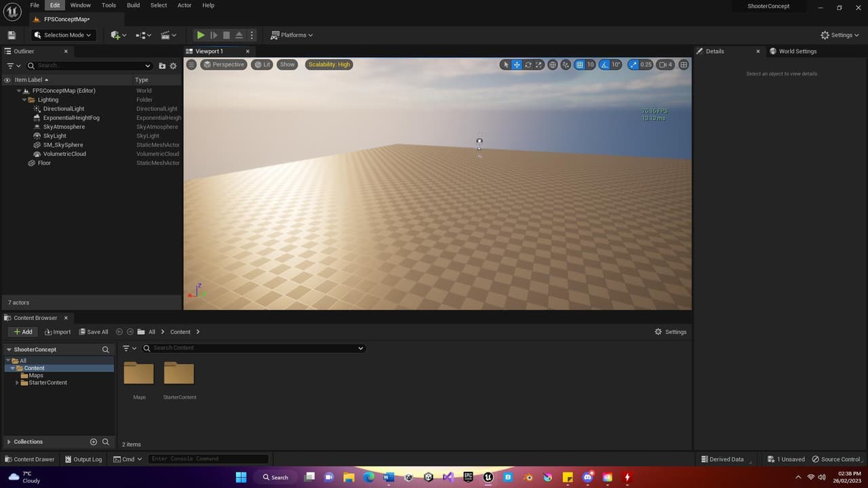Open the Maps folder thumbnail
The image size is (868, 488).
click(139, 374)
